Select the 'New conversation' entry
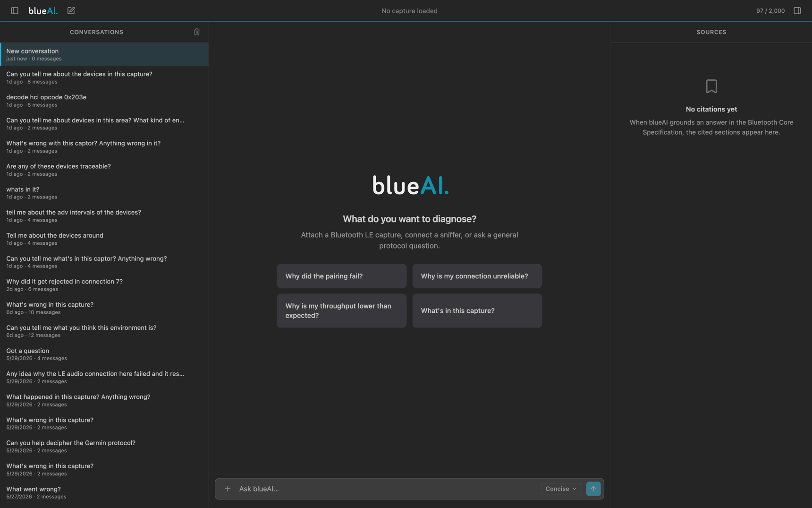 104,54
